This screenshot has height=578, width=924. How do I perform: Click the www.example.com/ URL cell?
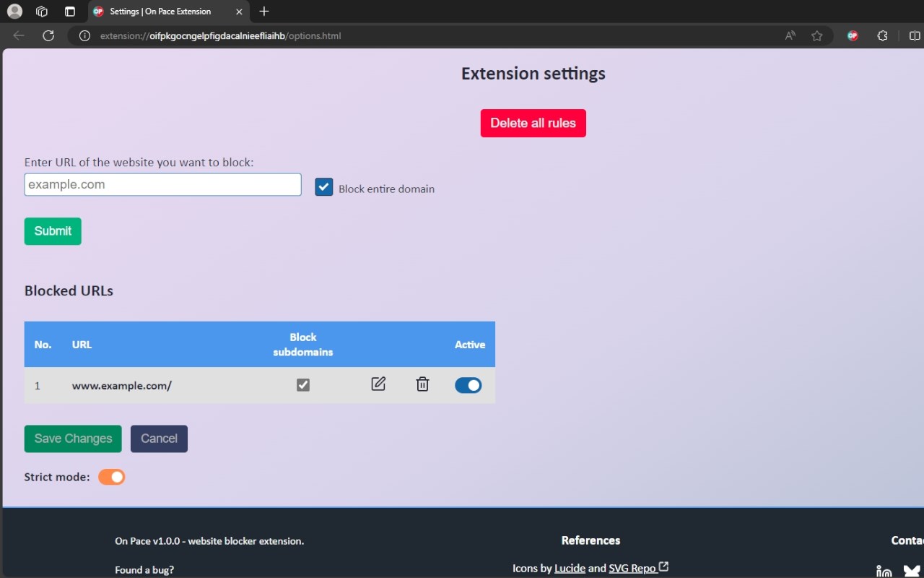click(x=121, y=386)
